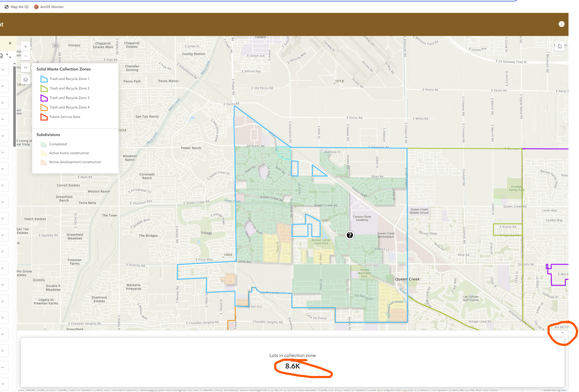The height and width of the screenshot is (392, 579).
Task: Expand the bottom-most chevron in the sidebar
Action: (x=3, y=383)
